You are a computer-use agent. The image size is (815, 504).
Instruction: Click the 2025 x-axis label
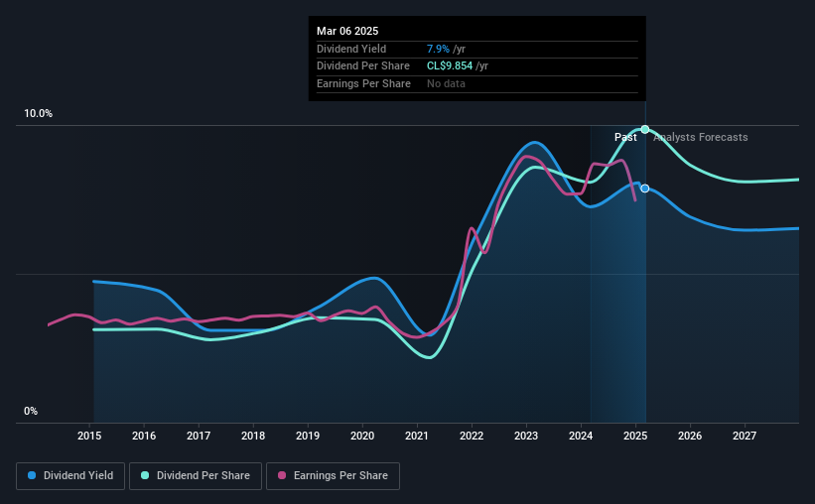(x=635, y=436)
